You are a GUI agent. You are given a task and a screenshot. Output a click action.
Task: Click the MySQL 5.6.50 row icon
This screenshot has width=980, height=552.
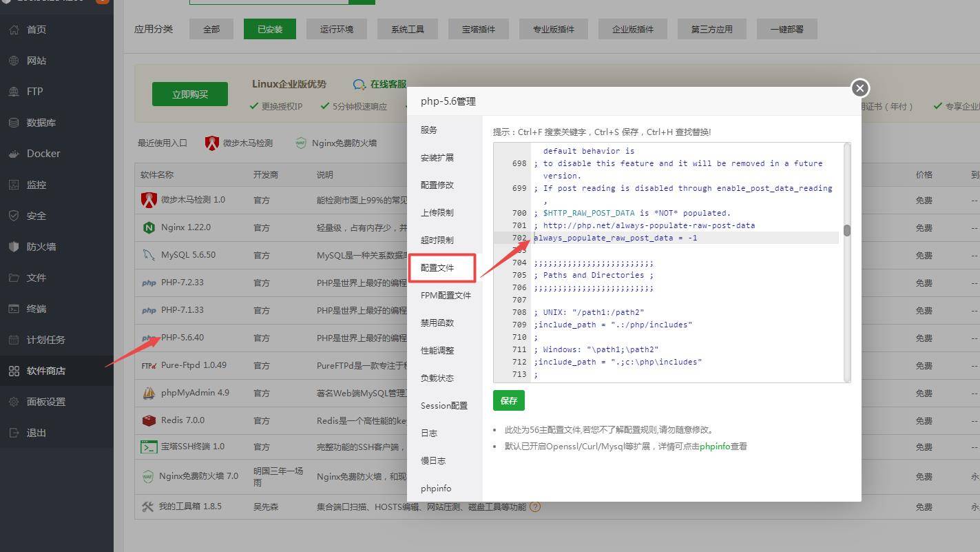[x=149, y=255]
